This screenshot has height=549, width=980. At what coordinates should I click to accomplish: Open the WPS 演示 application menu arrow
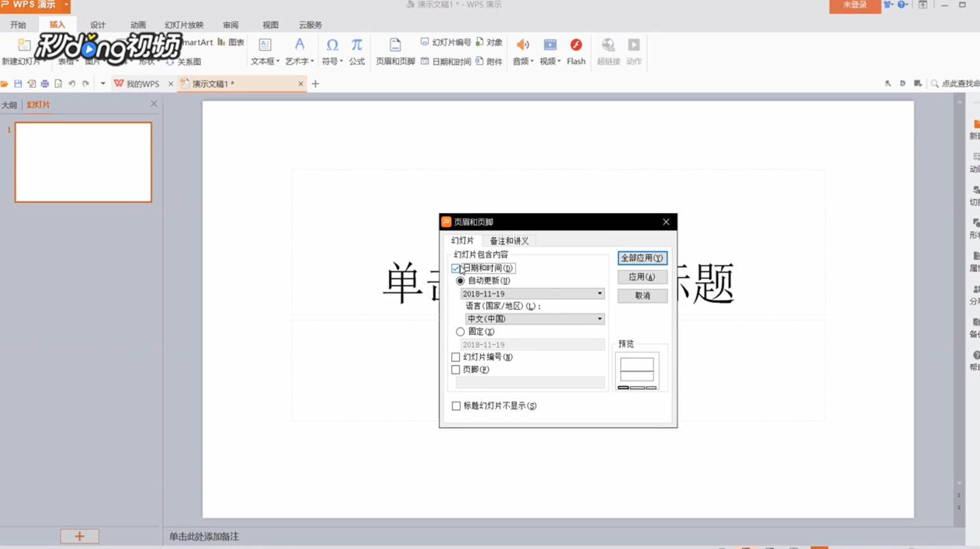tap(66, 4)
